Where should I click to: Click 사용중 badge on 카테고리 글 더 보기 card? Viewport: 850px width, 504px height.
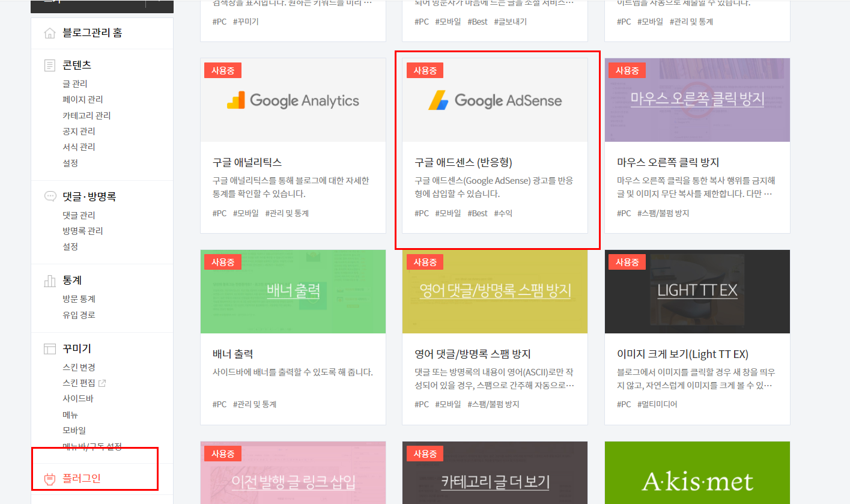(425, 454)
